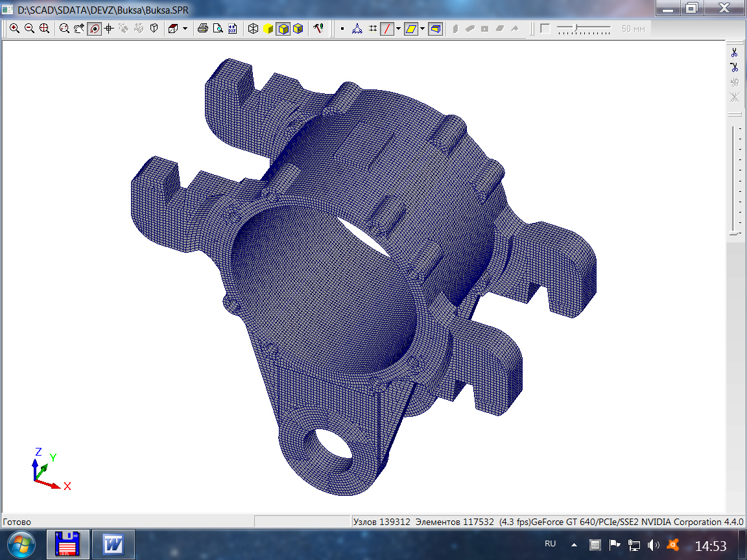
Task: Click the DXF export icon
Action: pyautogui.click(x=233, y=29)
